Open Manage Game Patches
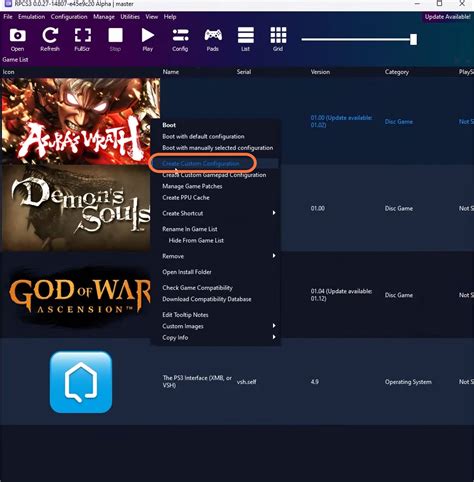The image size is (474, 482). [192, 186]
